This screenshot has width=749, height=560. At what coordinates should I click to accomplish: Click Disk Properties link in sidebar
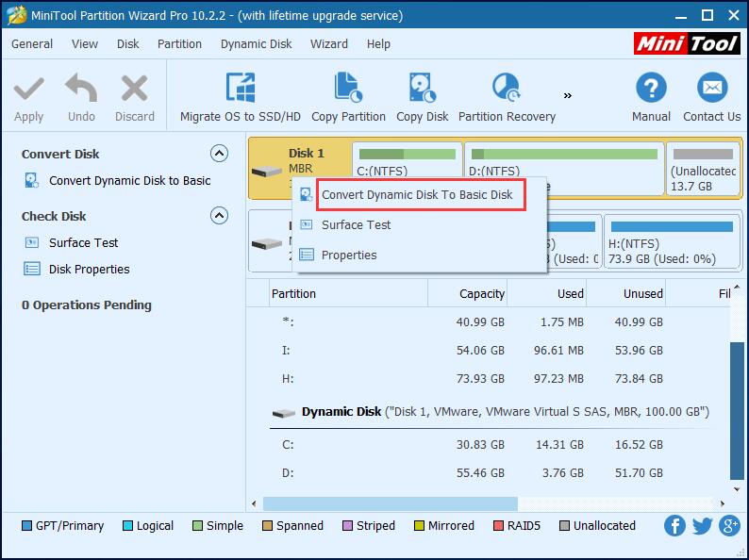click(x=90, y=270)
